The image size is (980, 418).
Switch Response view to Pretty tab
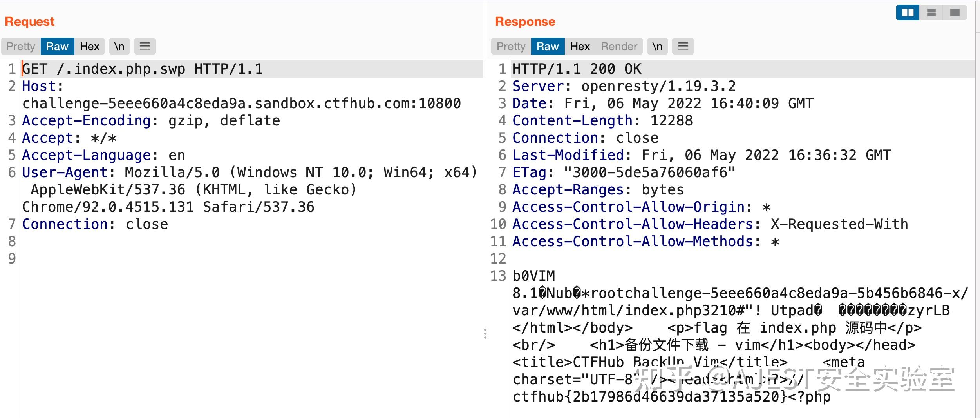[511, 46]
